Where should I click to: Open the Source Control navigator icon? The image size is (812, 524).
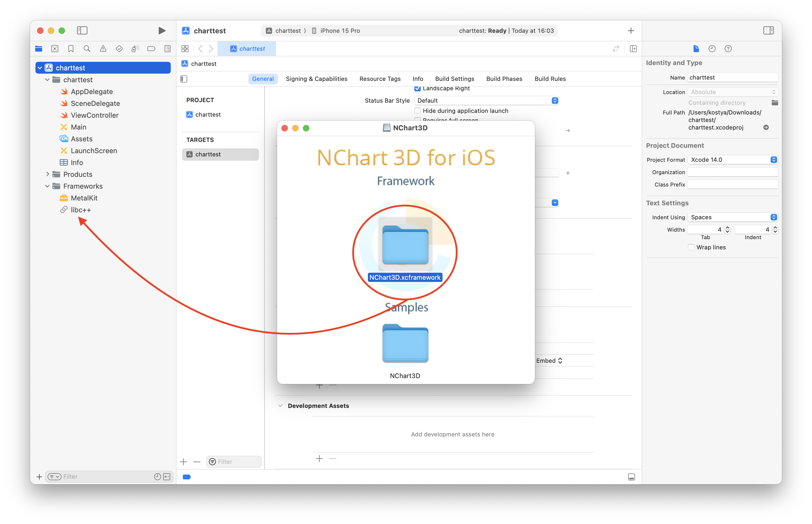(x=55, y=49)
